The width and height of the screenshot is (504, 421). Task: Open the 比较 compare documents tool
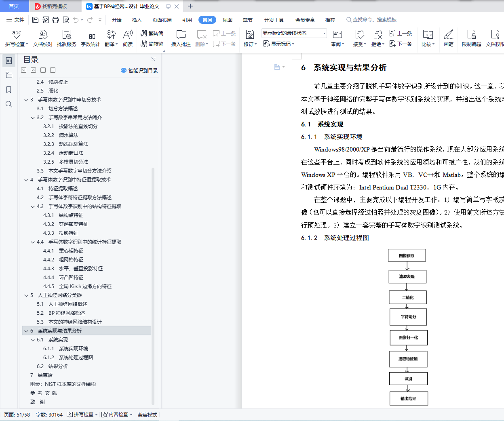[x=428, y=38]
